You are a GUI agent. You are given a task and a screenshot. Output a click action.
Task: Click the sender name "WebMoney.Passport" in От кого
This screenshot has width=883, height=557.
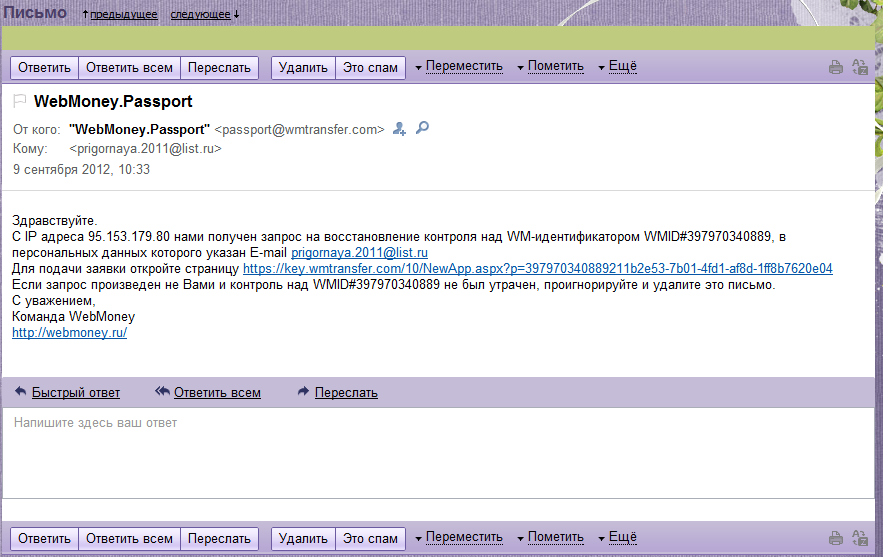pyautogui.click(x=139, y=130)
